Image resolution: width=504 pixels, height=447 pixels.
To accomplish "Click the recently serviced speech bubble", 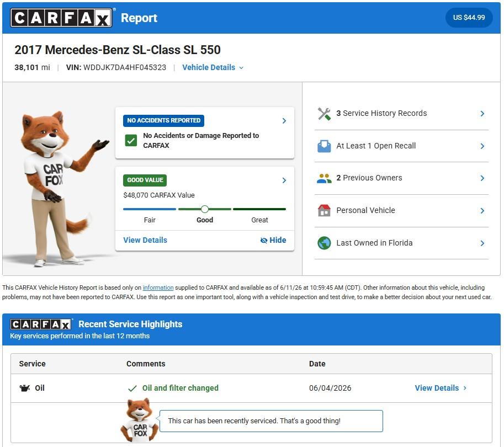I will [x=270, y=421].
